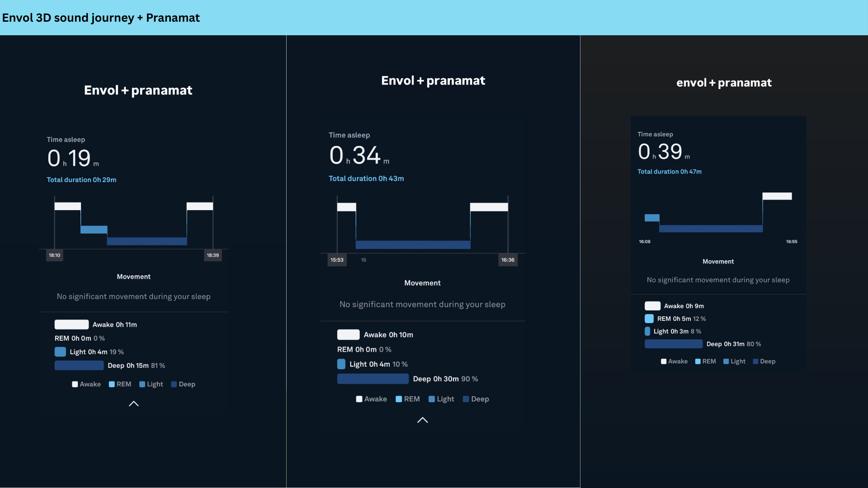The width and height of the screenshot is (868, 488).
Task: Click the 16:36 end time marker
Action: [x=508, y=260]
